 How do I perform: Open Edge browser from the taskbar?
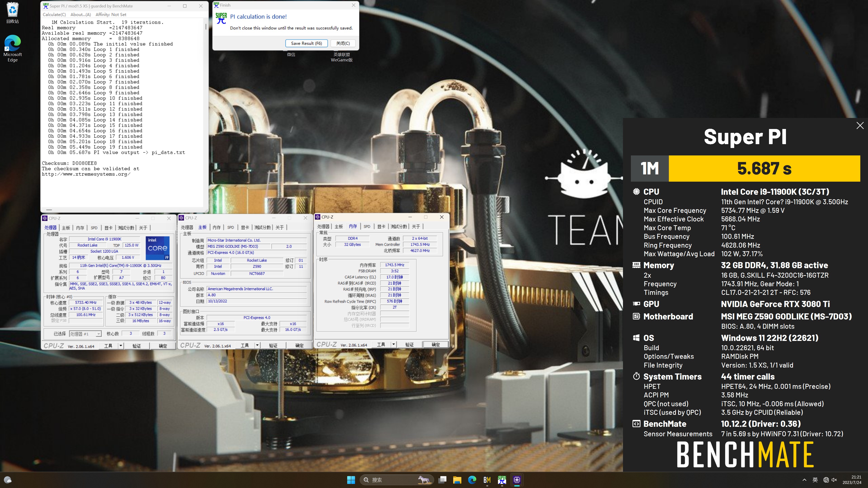tap(472, 480)
